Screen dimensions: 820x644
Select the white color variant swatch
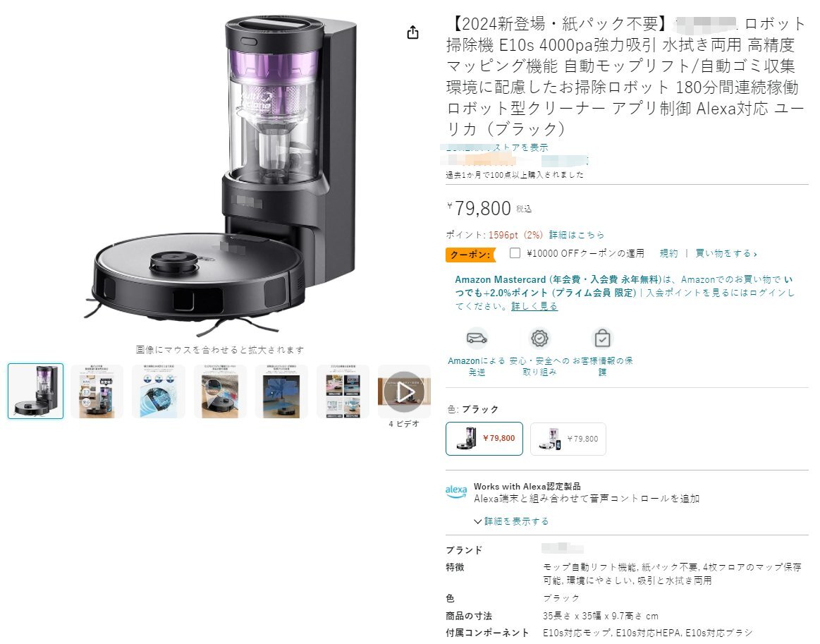tap(568, 439)
